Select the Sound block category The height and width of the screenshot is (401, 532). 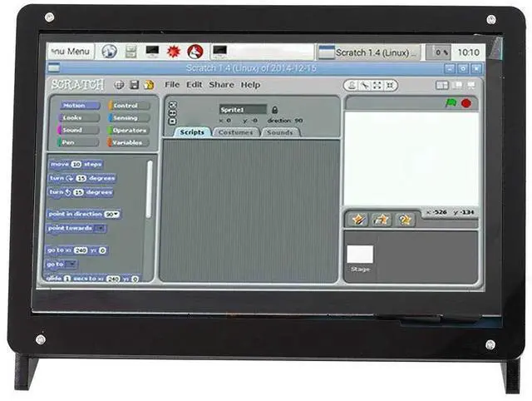click(78, 130)
